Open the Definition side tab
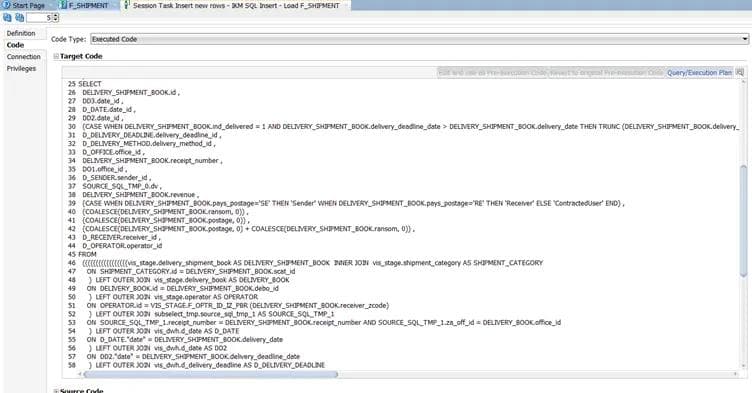The height and width of the screenshot is (393, 752). coord(21,33)
